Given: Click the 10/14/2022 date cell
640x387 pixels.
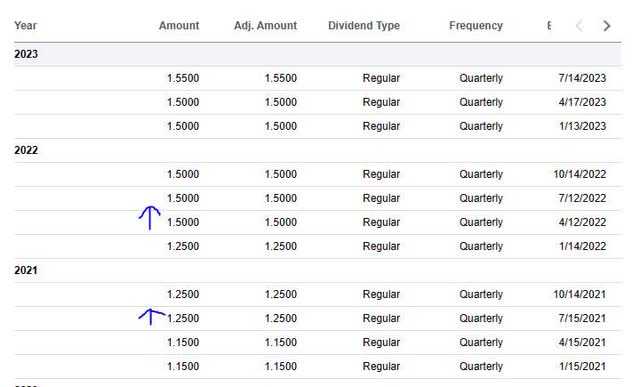Looking at the screenshot, I should pos(580,174).
